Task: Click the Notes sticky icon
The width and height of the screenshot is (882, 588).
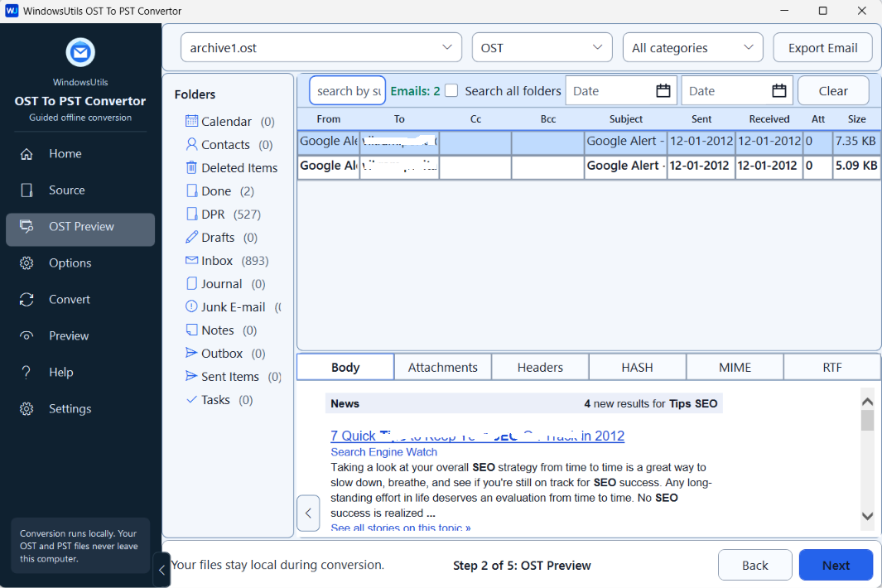Action: (x=192, y=329)
